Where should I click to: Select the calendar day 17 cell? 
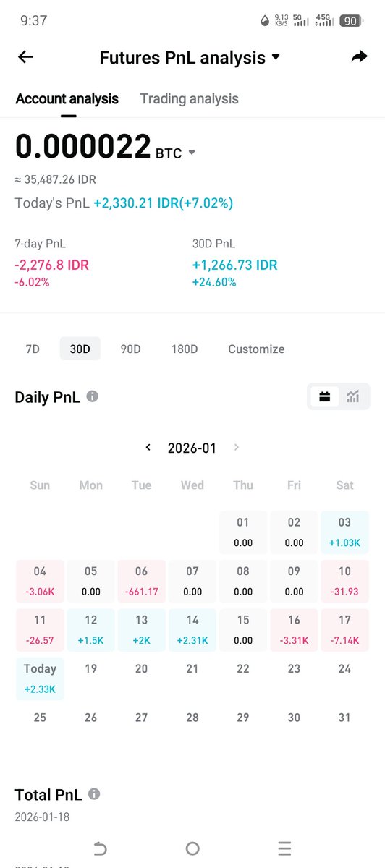(344, 629)
